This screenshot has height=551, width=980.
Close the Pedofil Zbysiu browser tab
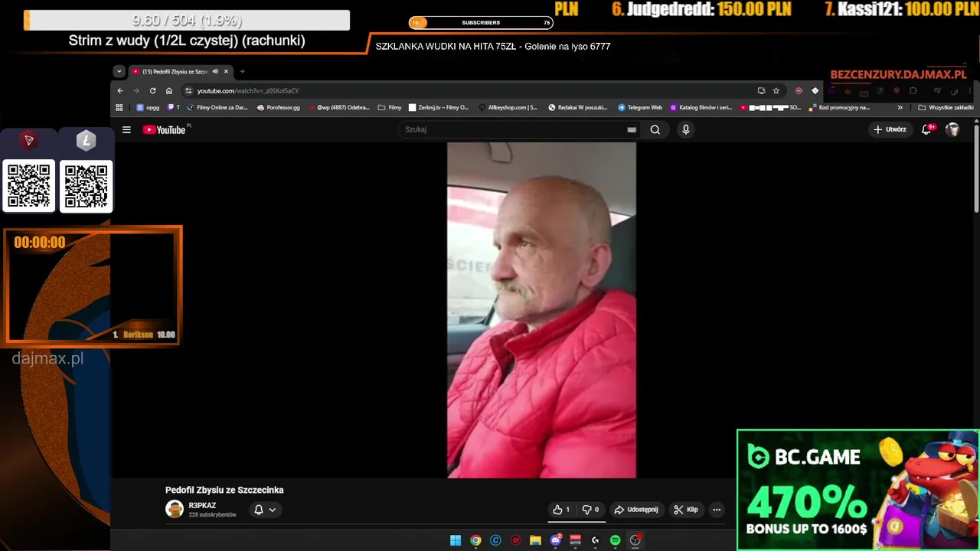pos(227,71)
